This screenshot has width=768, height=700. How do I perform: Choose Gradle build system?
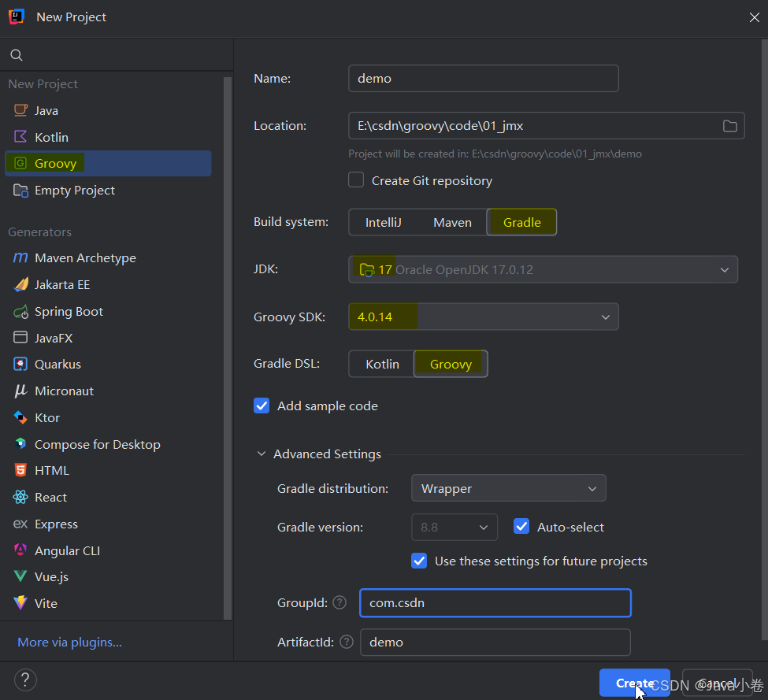click(x=521, y=222)
